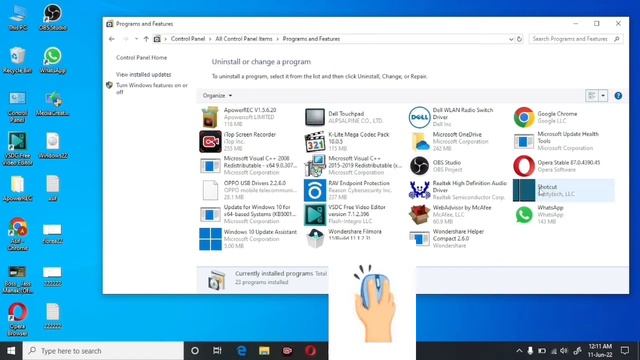
Task: Open the Windows Start menu
Action: pyautogui.click(x=11, y=351)
